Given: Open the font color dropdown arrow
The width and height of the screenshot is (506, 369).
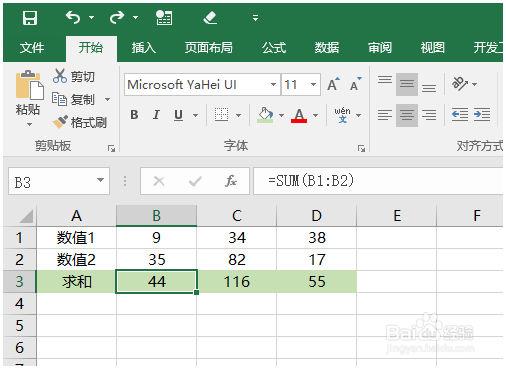Looking at the screenshot, I should click(315, 115).
